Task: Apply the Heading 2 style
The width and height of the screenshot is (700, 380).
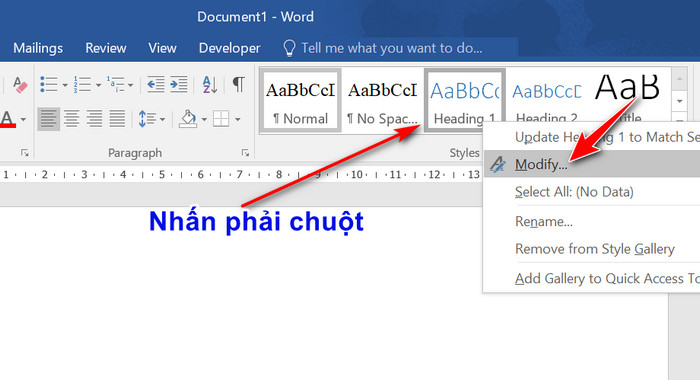Action: pos(547,95)
